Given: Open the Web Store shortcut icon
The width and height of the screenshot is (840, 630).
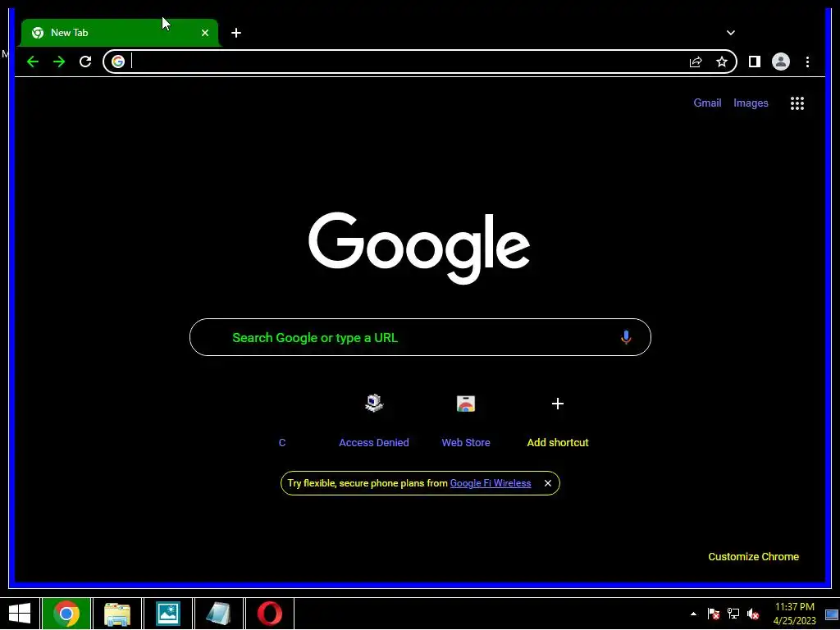Looking at the screenshot, I should click(466, 404).
